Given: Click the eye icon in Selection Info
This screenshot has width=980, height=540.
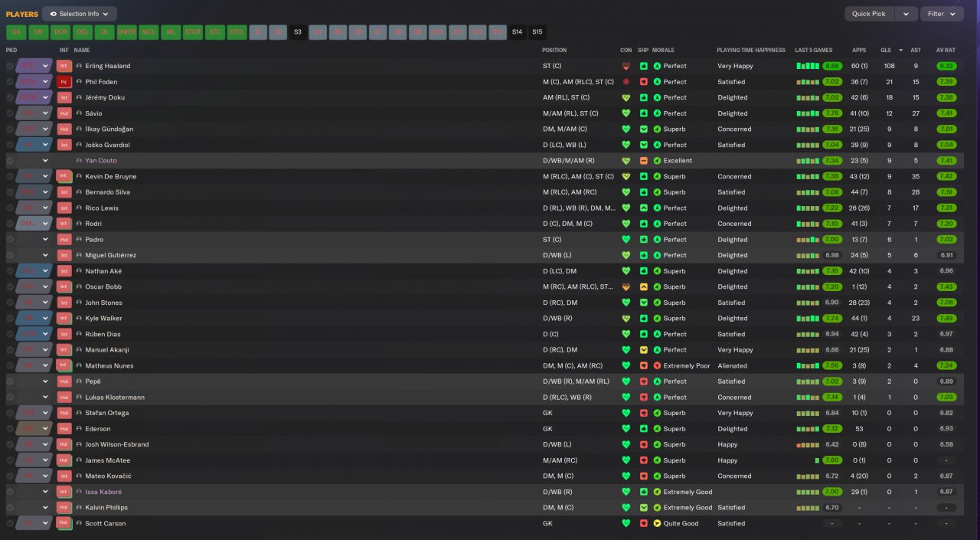Looking at the screenshot, I should pyautogui.click(x=54, y=14).
